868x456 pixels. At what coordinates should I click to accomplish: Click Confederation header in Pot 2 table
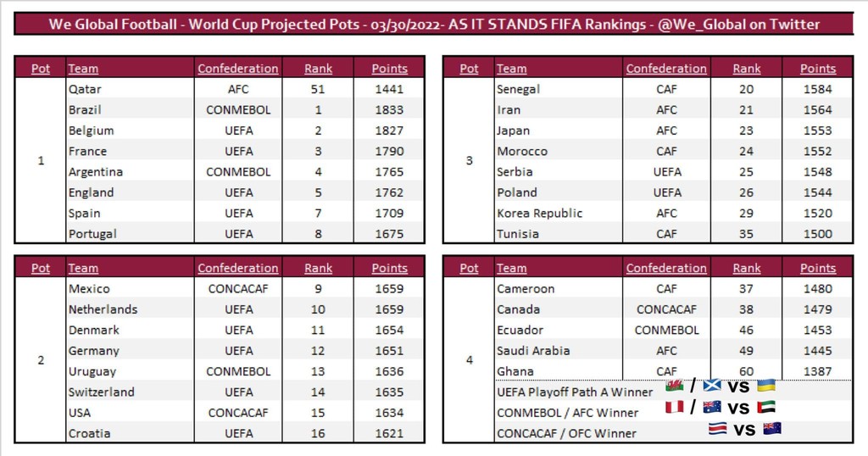coord(238,268)
